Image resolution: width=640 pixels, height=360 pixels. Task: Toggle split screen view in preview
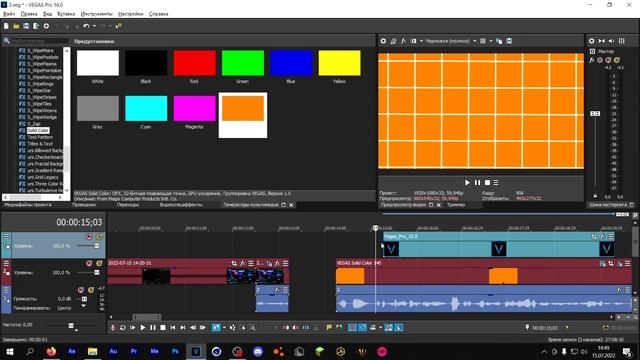[x=413, y=41]
